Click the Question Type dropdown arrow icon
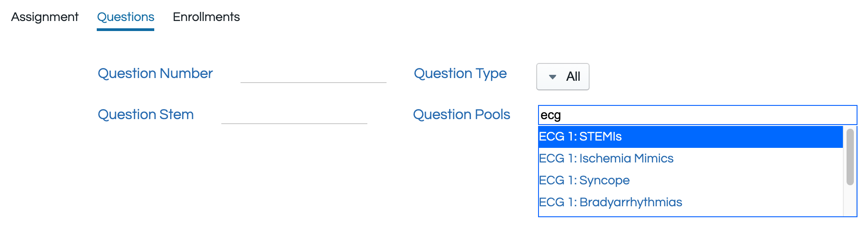This screenshot has height=230, width=868. tap(552, 77)
